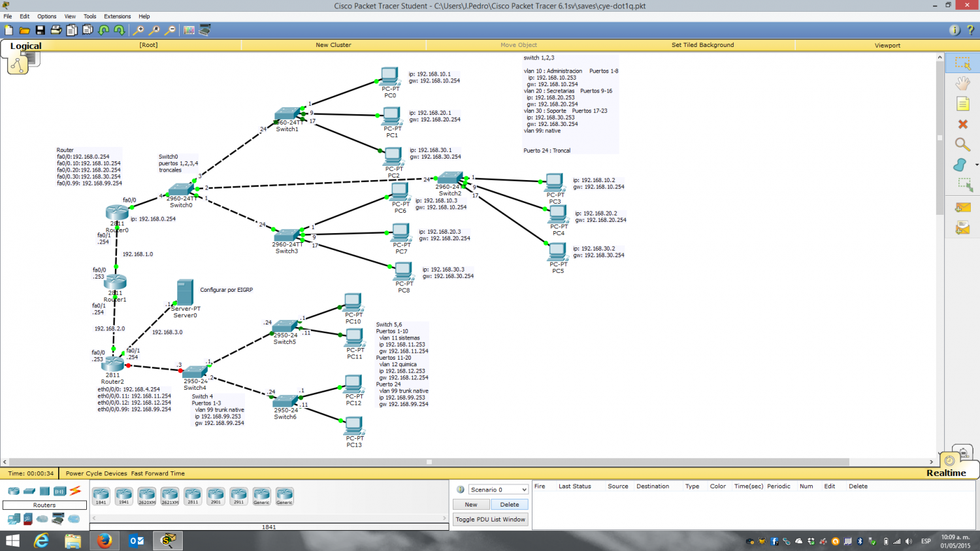Save the topology with the floppy icon

pyautogui.click(x=40, y=30)
